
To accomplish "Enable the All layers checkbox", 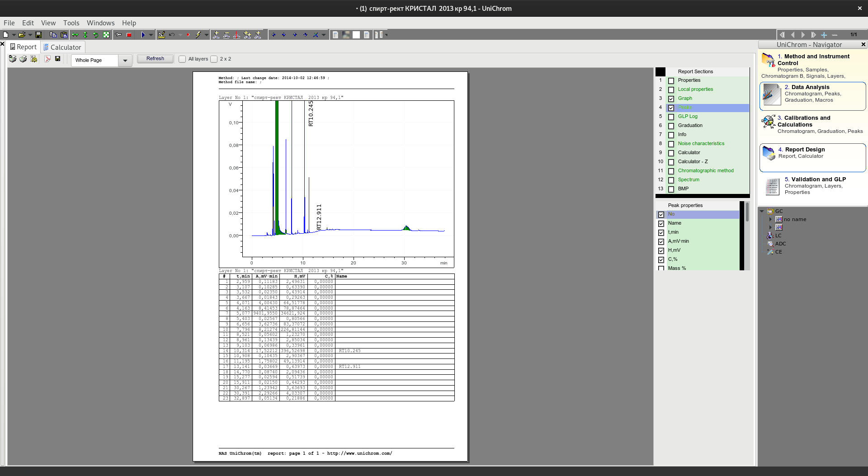I will click(x=182, y=59).
